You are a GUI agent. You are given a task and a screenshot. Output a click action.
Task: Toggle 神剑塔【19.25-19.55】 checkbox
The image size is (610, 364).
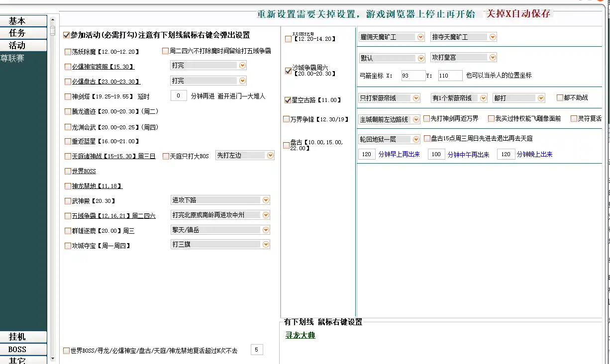pyautogui.click(x=68, y=96)
